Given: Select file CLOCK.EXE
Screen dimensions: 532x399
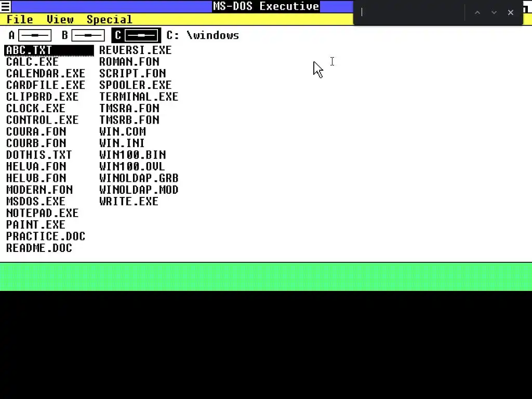Looking at the screenshot, I should 36,108.
